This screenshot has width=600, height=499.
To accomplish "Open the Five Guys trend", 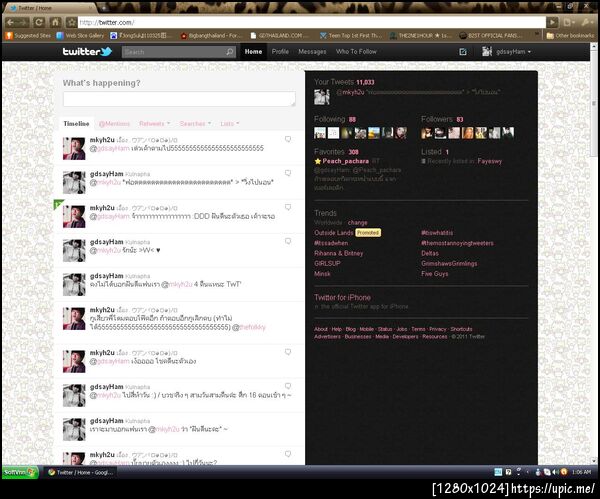I will click(434, 274).
